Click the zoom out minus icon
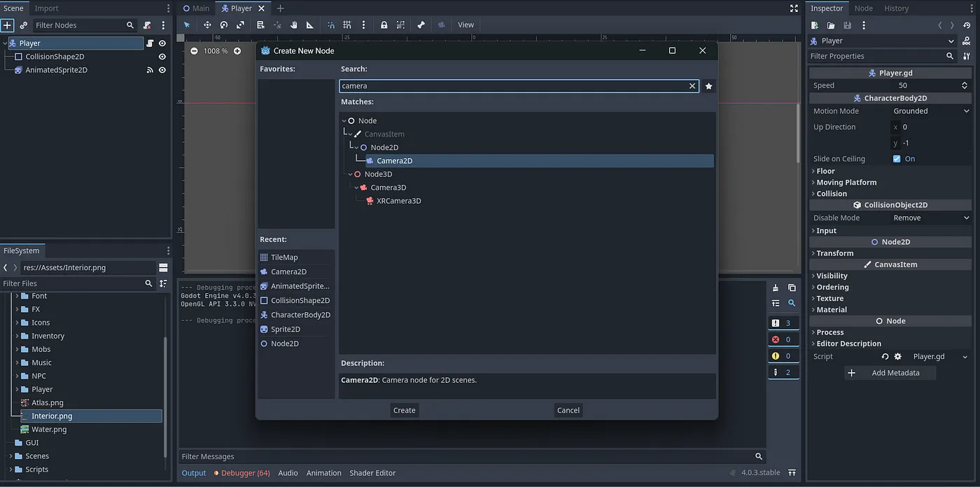 click(x=194, y=51)
